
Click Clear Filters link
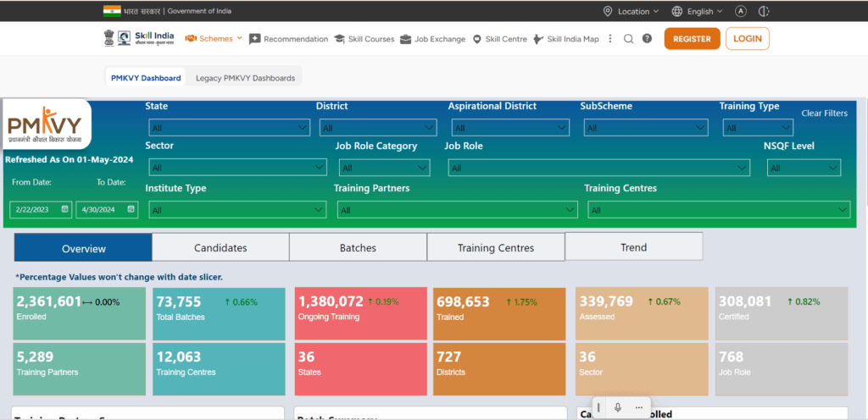pyautogui.click(x=824, y=113)
